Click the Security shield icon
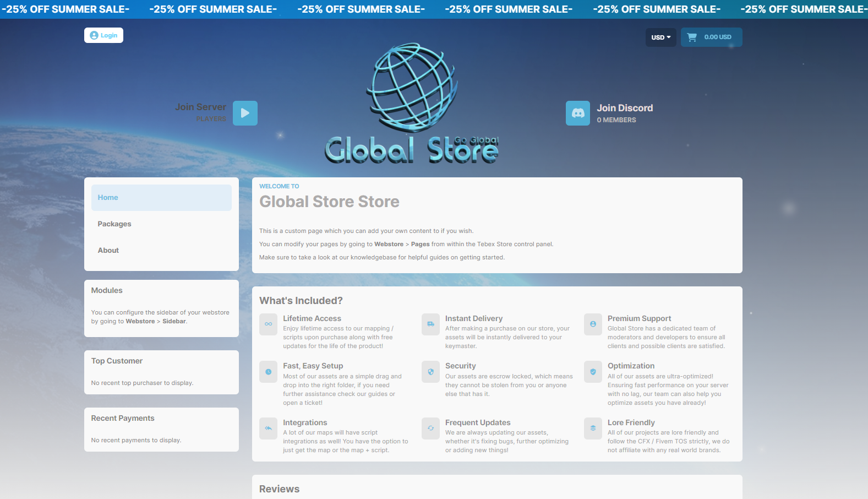The width and height of the screenshot is (868, 499). pyautogui.click(x=430, y=372)
